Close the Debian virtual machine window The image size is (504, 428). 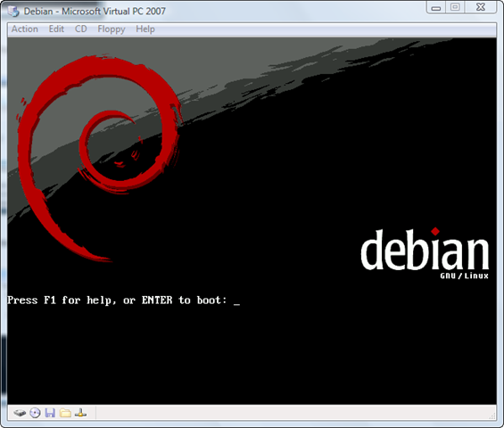click(481, 7)
